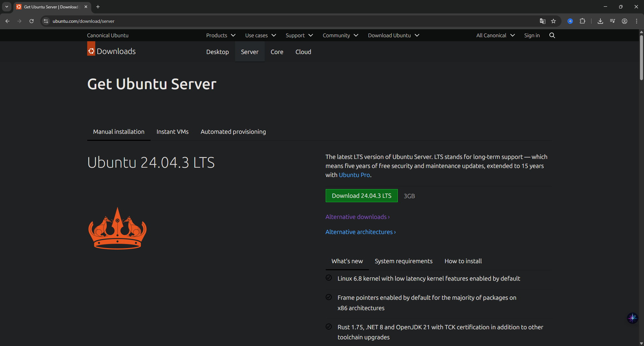This screenshot has width=644, height=346.
Task: Open the browser extensions puzzle icon
Action: coord(583,21)
